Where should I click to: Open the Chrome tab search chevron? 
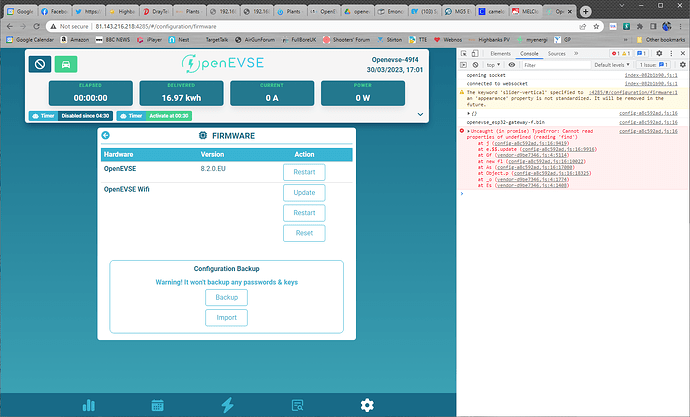pos(622,6)
